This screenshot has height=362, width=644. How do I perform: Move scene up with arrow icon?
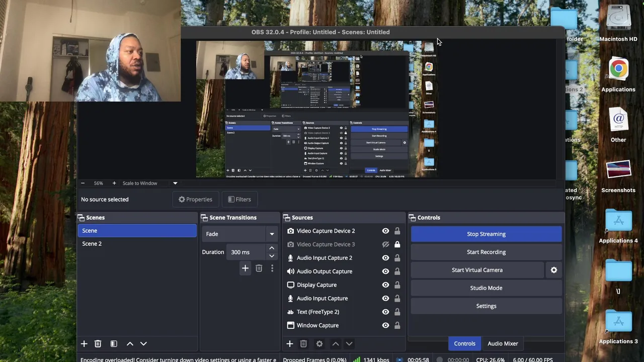point(130,344)
